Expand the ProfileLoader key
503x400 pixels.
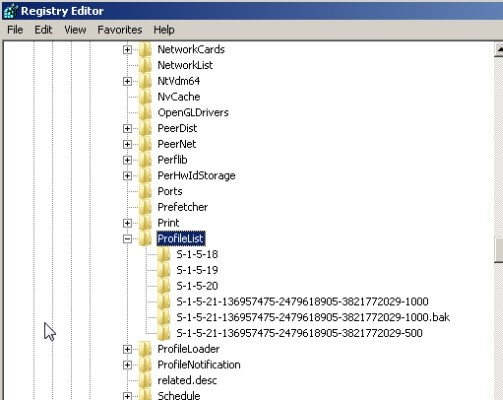click(127, 349)
